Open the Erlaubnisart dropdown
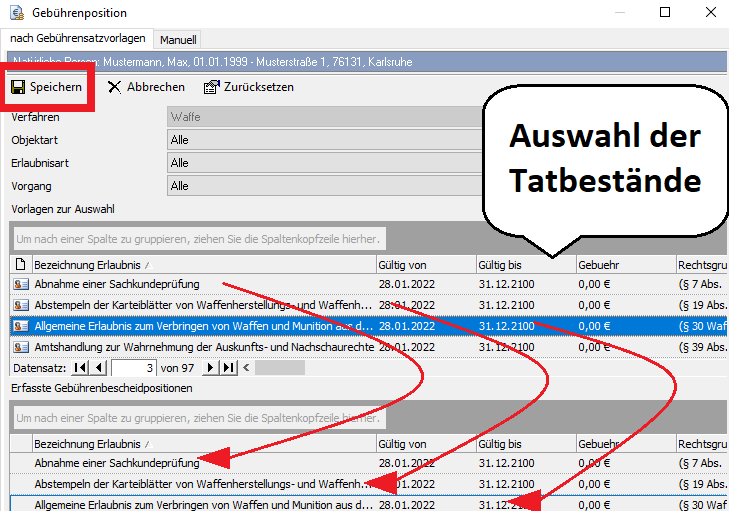The image size is (729, 511). click(x=320, y=163)
